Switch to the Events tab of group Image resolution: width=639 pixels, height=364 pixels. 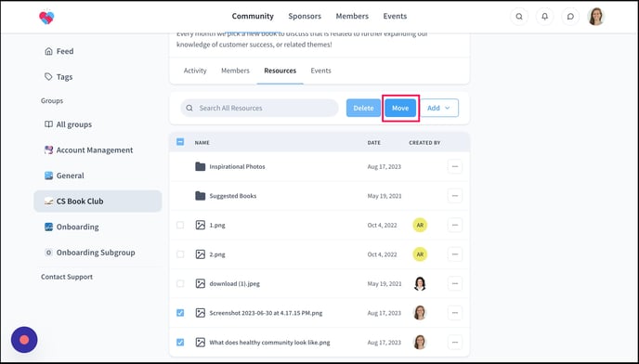click(x=320, y=71)
